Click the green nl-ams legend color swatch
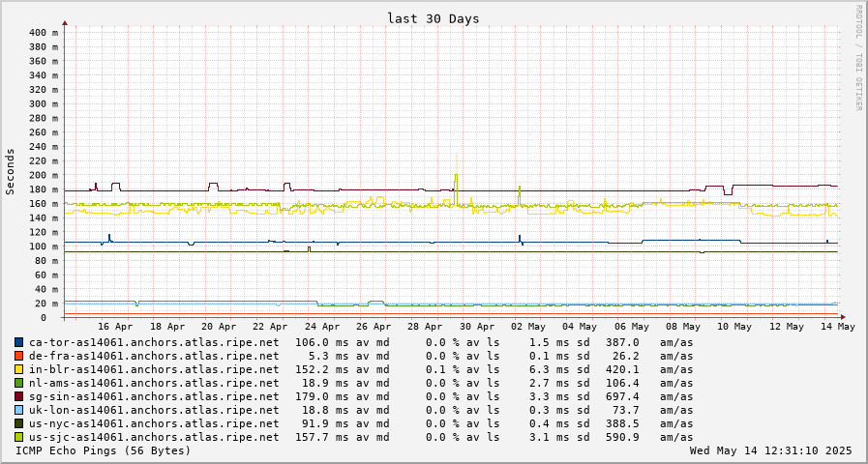The width and height of the screenshot is (868, 464). coord(19,383)
